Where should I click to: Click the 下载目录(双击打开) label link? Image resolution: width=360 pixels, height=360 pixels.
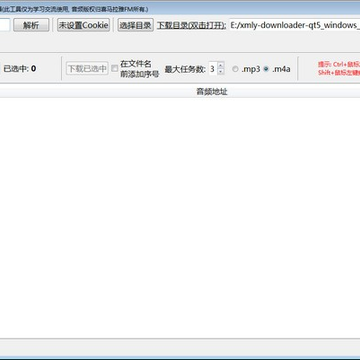point(192,25)
